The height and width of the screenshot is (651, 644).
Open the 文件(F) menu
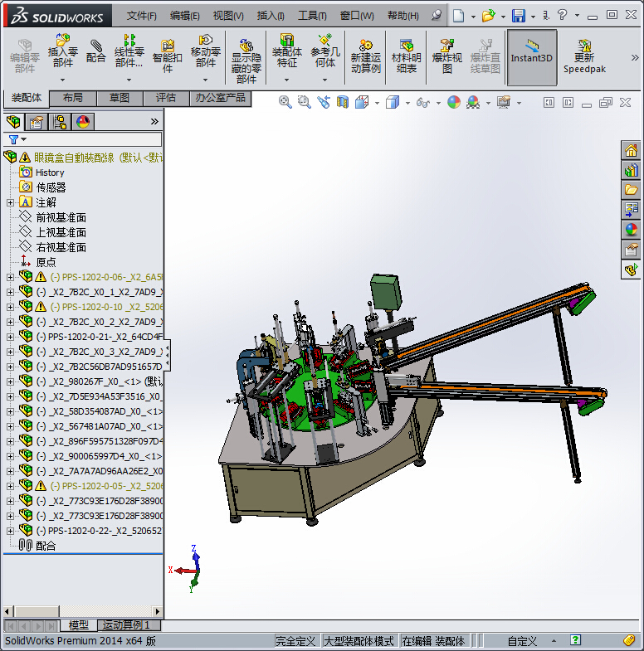coord(142,16)
